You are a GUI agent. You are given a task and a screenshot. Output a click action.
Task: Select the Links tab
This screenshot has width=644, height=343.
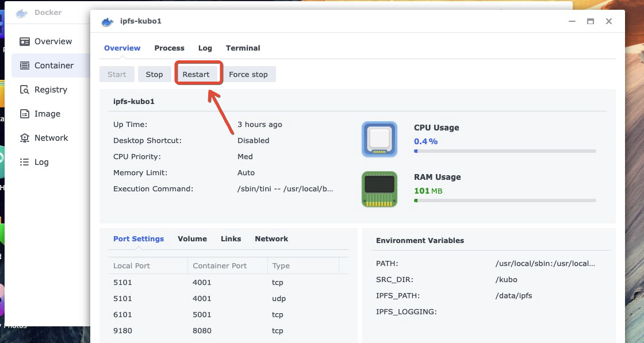click(x=231, y=239)
